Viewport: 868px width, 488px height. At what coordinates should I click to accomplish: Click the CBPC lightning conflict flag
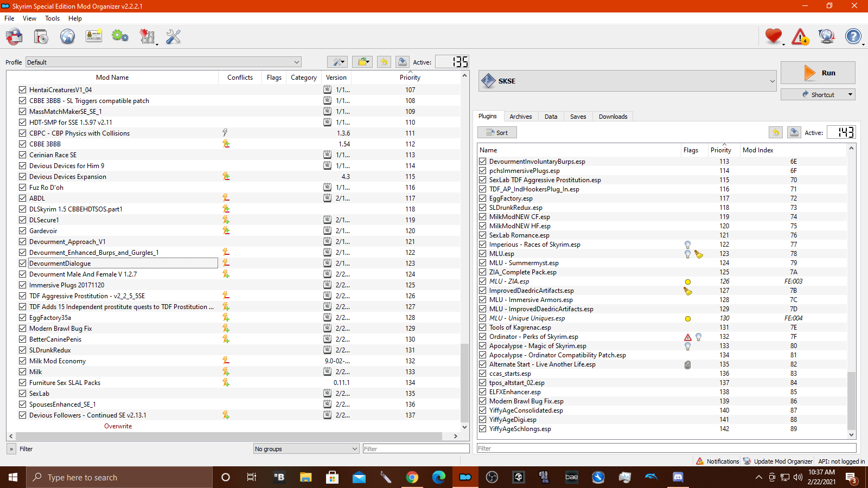pos(225,133)
